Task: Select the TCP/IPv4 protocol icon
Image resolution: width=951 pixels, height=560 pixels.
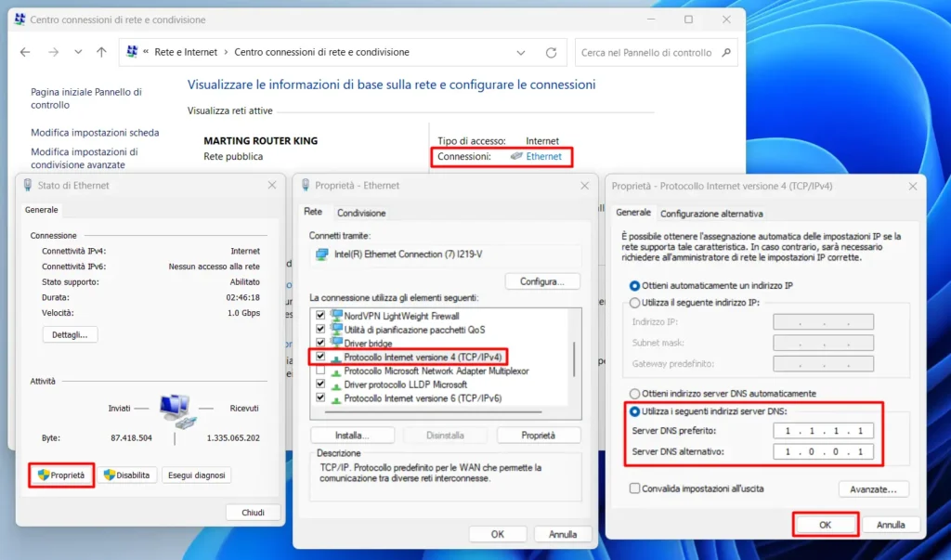Action: pyautogui.click(x=336, y=358)
